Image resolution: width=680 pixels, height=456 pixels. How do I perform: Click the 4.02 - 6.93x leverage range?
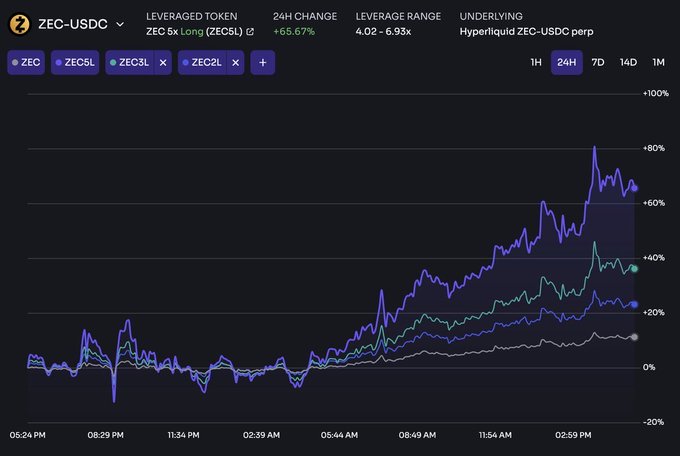(x=383, y=32)
